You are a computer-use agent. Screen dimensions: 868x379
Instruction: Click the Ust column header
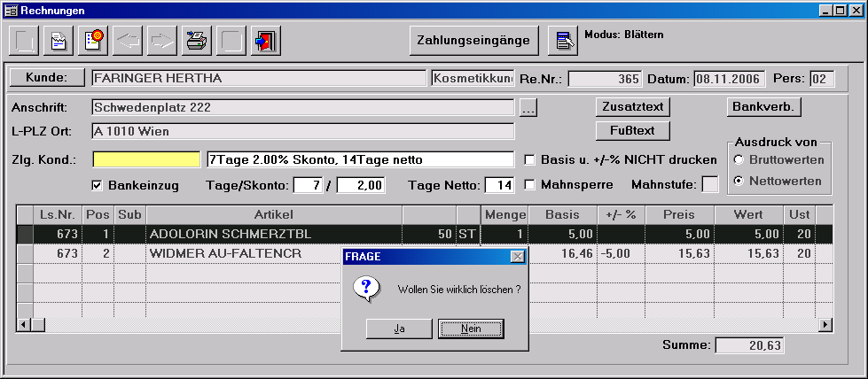click(x=800, y=214)
